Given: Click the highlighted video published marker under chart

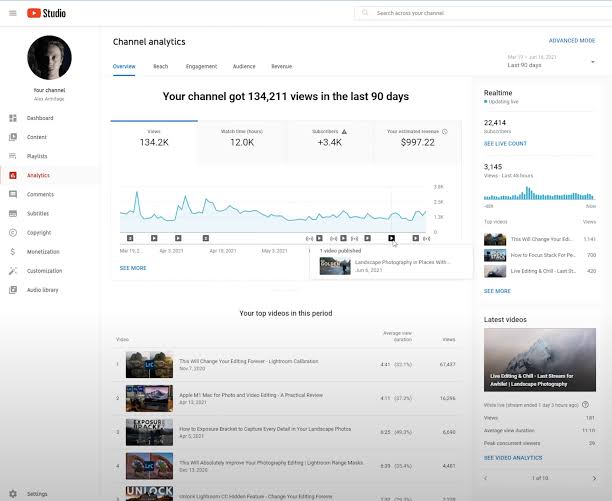Looking at the screenshot, I should coord(391,238).
